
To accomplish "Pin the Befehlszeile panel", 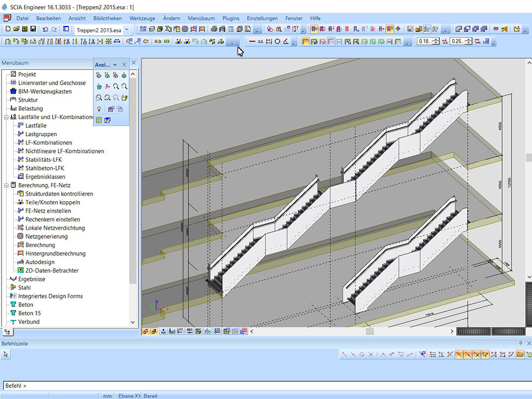I will point(520,344).
